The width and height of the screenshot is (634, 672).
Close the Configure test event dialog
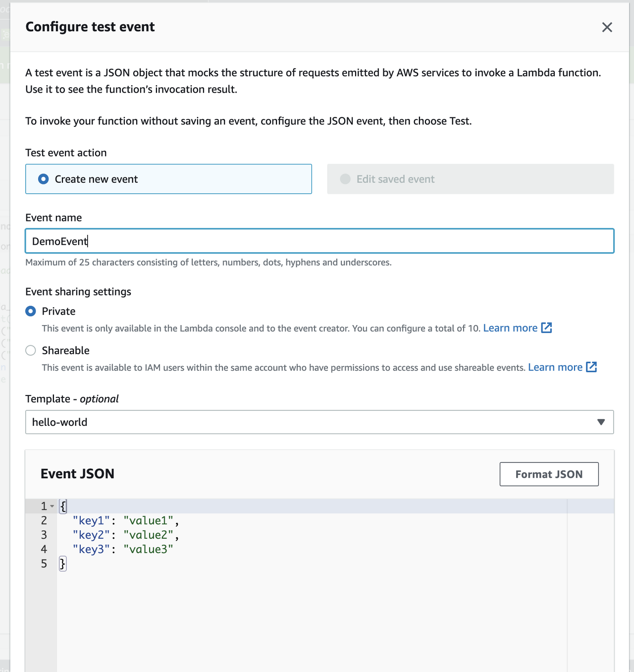[607, 27]
